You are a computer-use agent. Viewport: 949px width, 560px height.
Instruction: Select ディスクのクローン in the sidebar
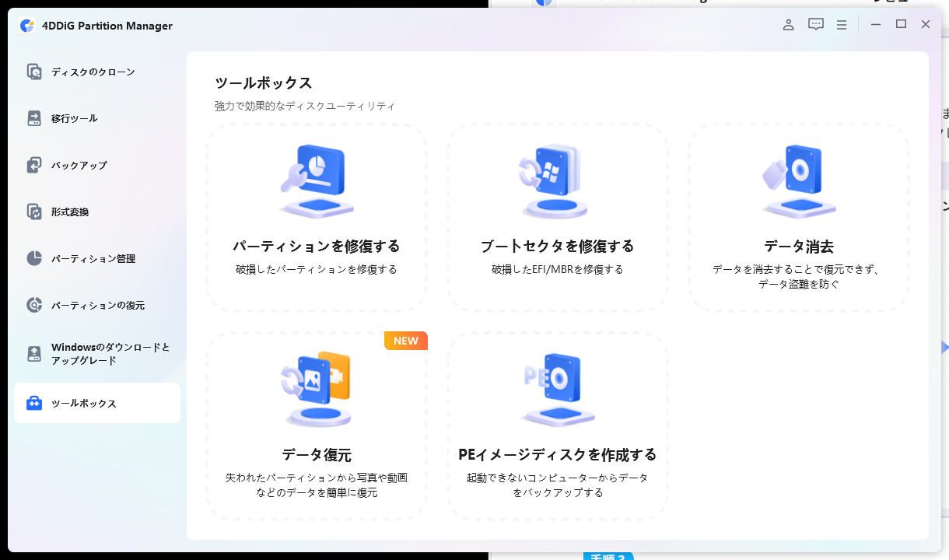[x=97, y=72]
